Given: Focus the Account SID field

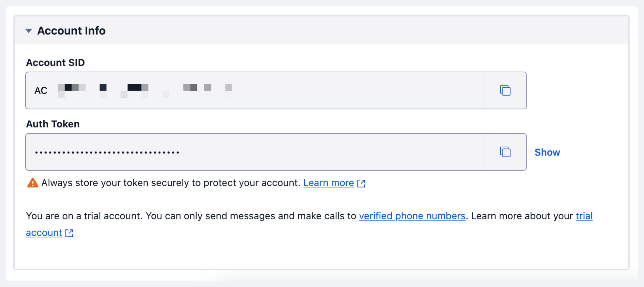Looking at the screenshot, I should click(x=342, y=90).
